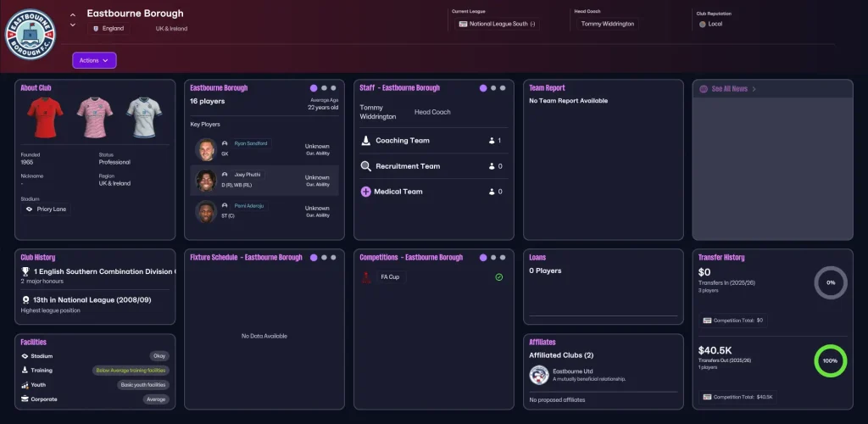Click the Training facilities cone icon
Viewport: 868px width, 424px height.
pyautogui.click(x=25, y=371)
